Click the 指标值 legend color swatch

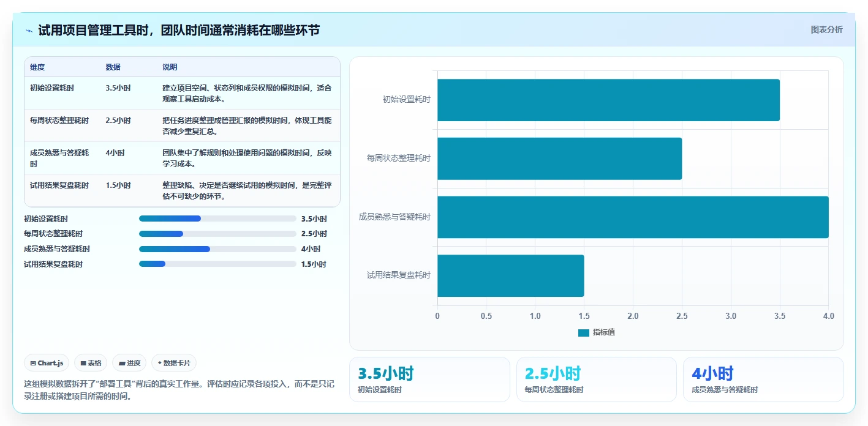tap(584, 332)
